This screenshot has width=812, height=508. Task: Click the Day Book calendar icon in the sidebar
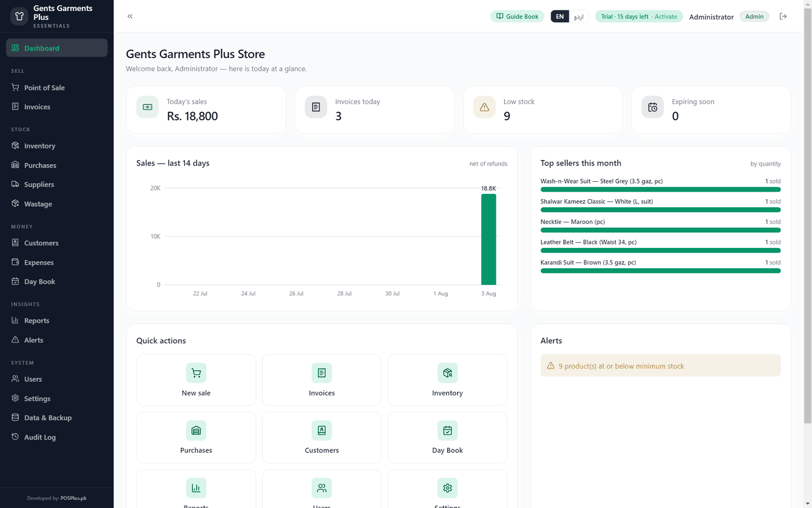point(15,282)
